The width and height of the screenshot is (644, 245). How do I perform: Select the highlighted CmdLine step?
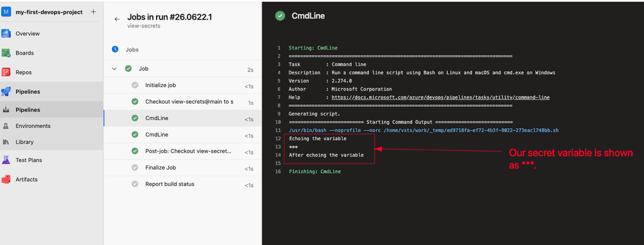pyautogui.click(x=183, y=118)
